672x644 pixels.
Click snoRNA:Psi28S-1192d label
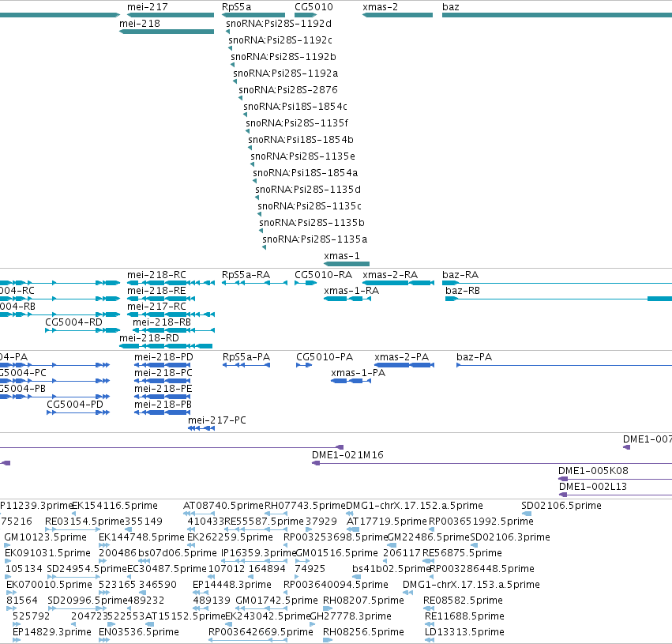point(279,24)
